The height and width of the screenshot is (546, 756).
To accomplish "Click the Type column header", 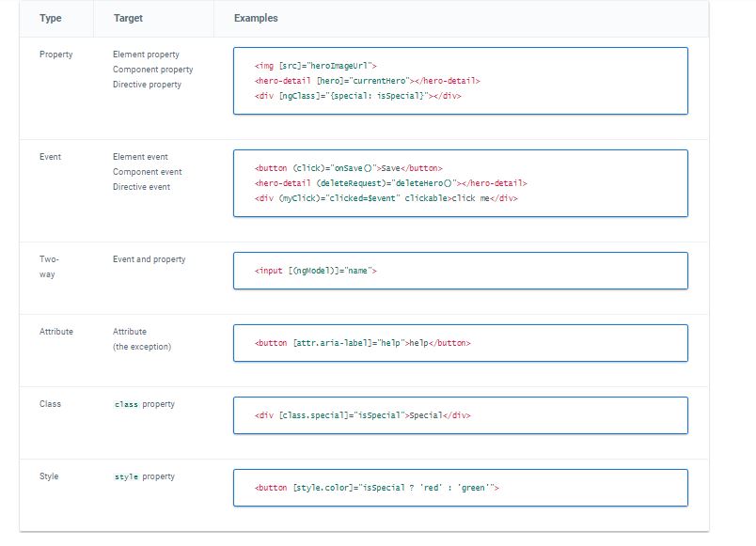I will click(x=51, y=19).
